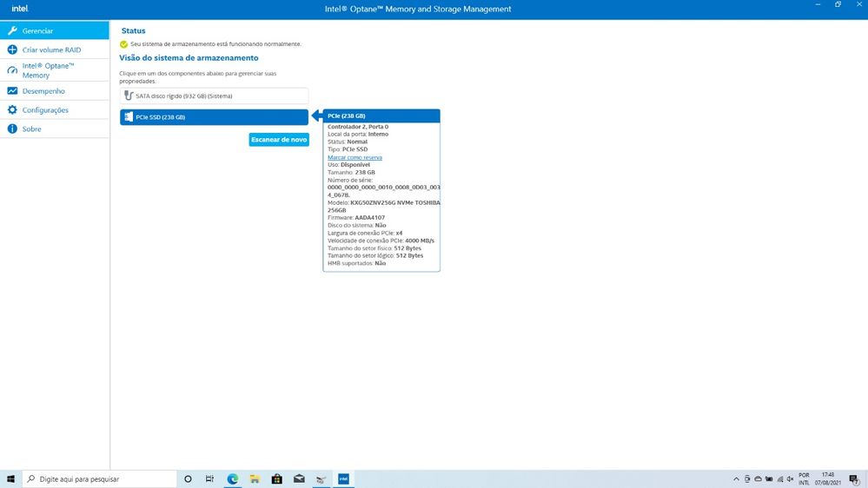868x488 pixels.
Task: Minimize the Intel Optane window
Action: coord(818,5)
